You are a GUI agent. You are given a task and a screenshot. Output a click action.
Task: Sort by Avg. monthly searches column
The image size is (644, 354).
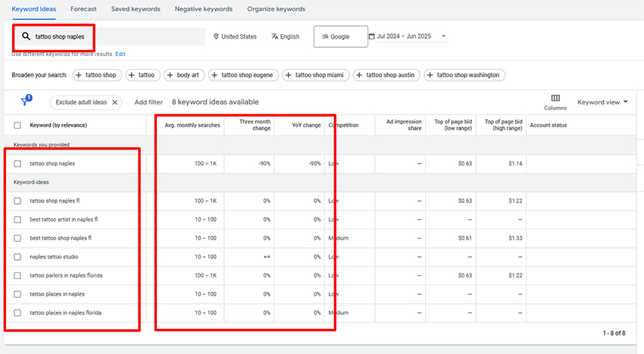tap(192, 125)
